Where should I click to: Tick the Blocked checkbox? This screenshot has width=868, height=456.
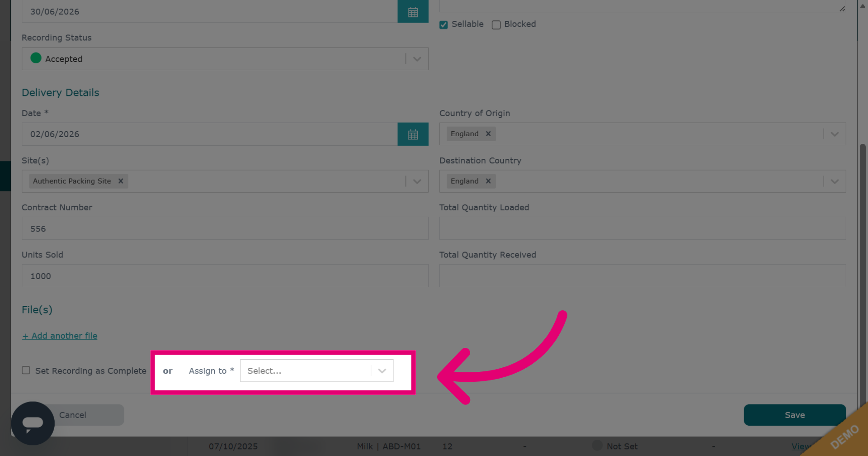pos(496,25)
